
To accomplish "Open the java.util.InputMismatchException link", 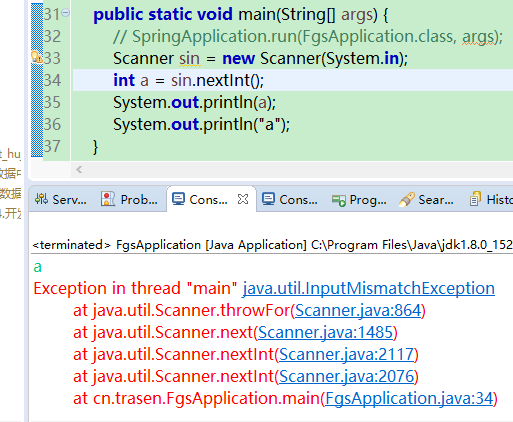I will click(369, 288).
